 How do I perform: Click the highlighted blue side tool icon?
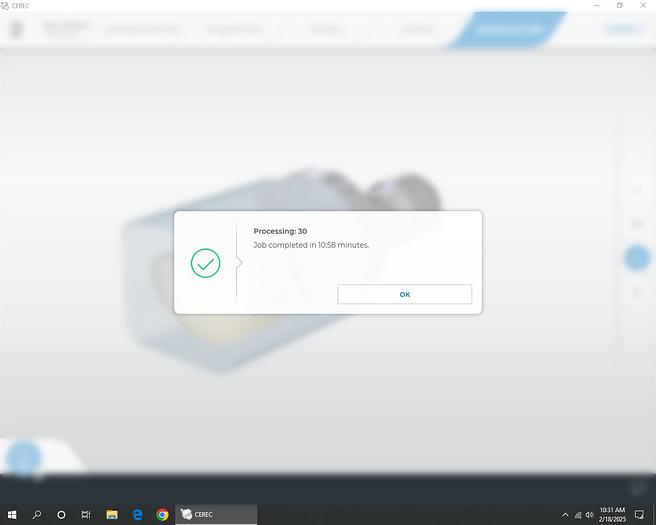636,258
